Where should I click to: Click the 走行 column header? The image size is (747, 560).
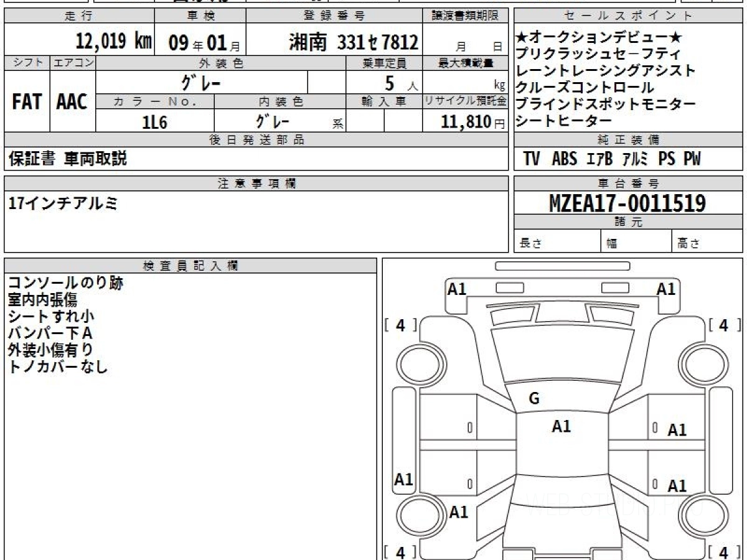tap(78, 16)
